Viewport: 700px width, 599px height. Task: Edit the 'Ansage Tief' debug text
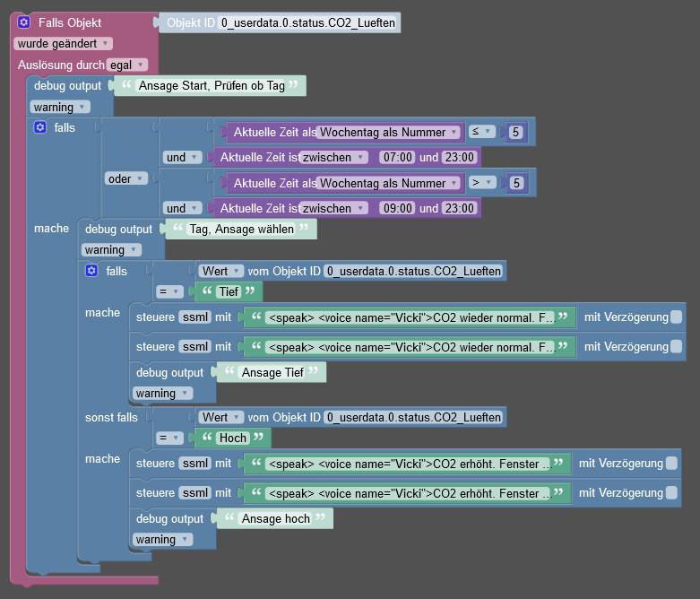tap(272, 372)
